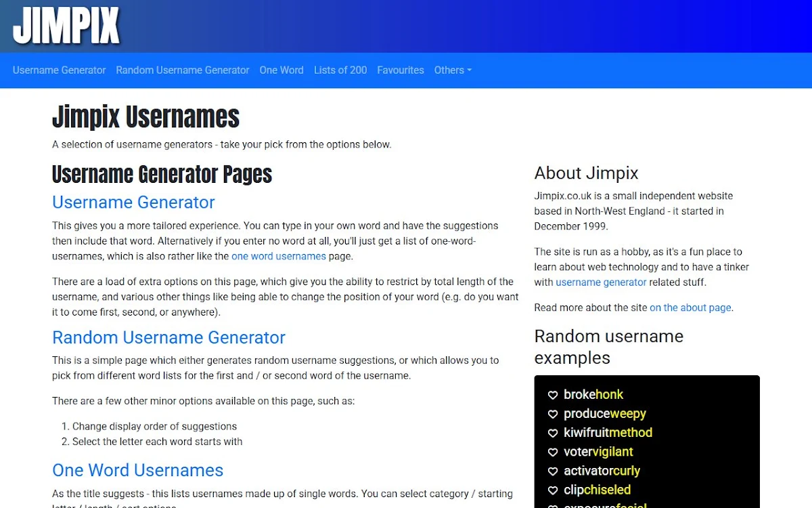Viewport: 812px width, 508px height.
Task: Click heart icon for clipchiseled
Action: (553, 490)
